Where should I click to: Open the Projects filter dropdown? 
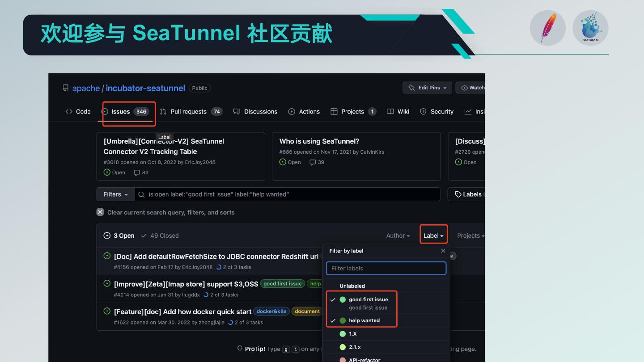click(x=470, y=236)
